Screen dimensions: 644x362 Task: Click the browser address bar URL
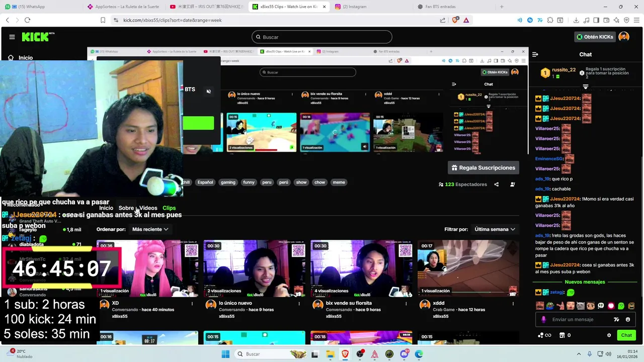173,20
